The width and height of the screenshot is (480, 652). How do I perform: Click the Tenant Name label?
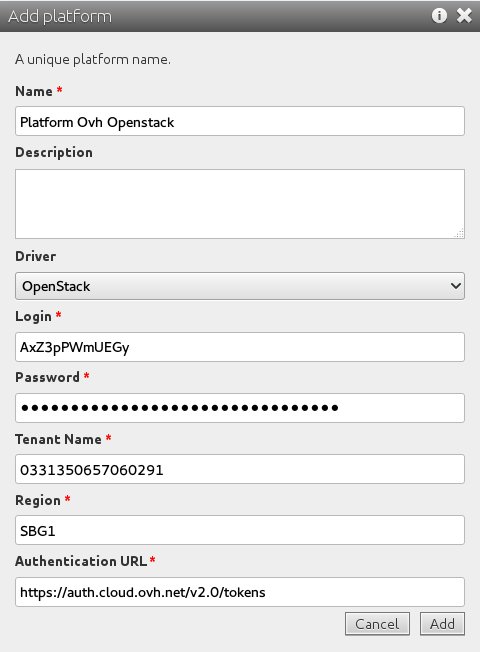pos(58,439)
